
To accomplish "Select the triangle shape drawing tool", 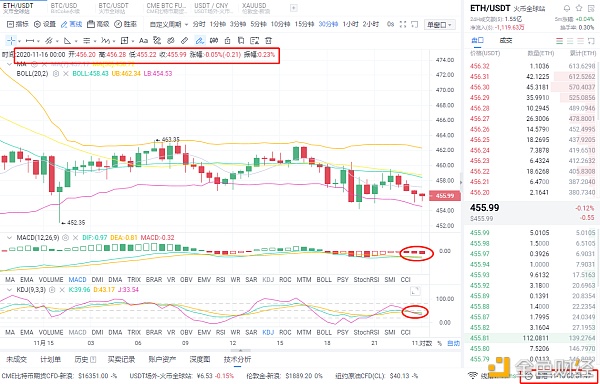I will point(68,41).
